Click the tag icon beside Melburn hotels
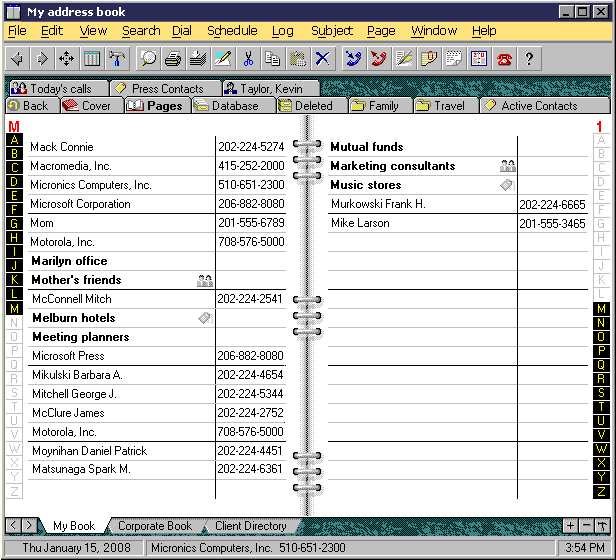 point(205,318)
